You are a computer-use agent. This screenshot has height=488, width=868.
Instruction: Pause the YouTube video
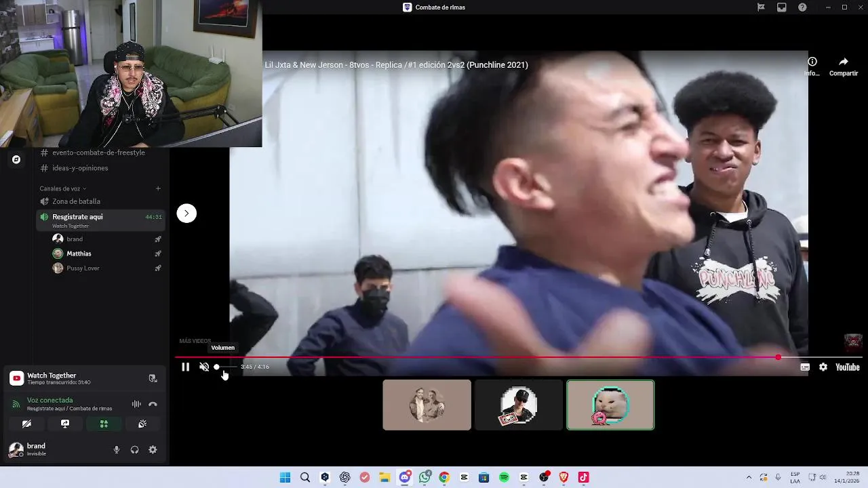point(185,367)
